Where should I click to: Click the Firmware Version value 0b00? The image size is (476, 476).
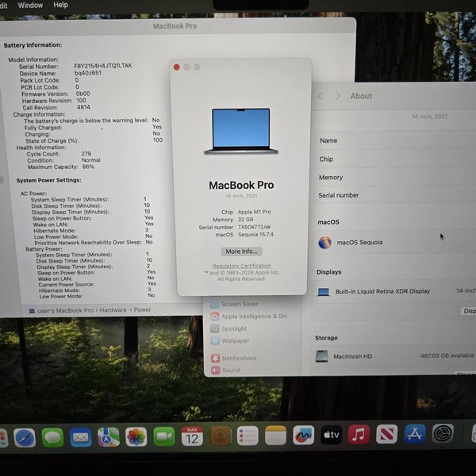pyautogui.click(x=83, y=94)
